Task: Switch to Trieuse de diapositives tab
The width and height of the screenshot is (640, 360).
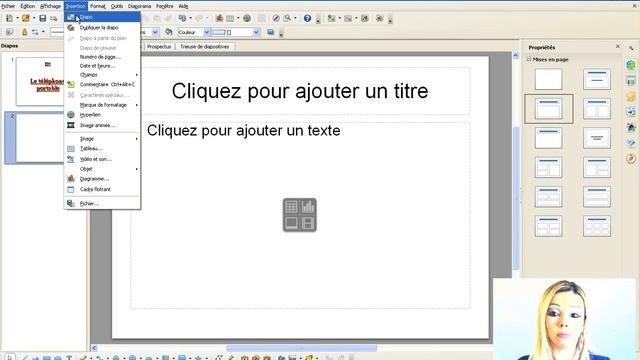Action: click(x=204, y=47)
